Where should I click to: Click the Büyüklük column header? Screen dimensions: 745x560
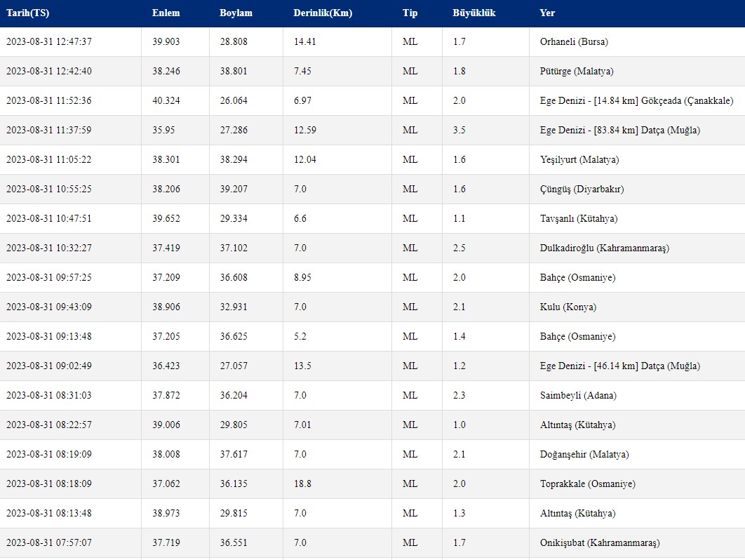tap(474, 13)
